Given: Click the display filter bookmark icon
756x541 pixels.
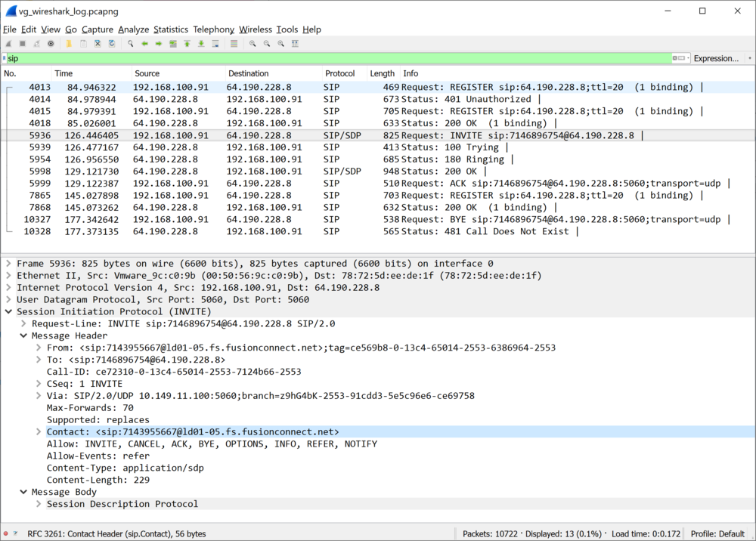Looking at the screenshot, I should tap(5, 58).
